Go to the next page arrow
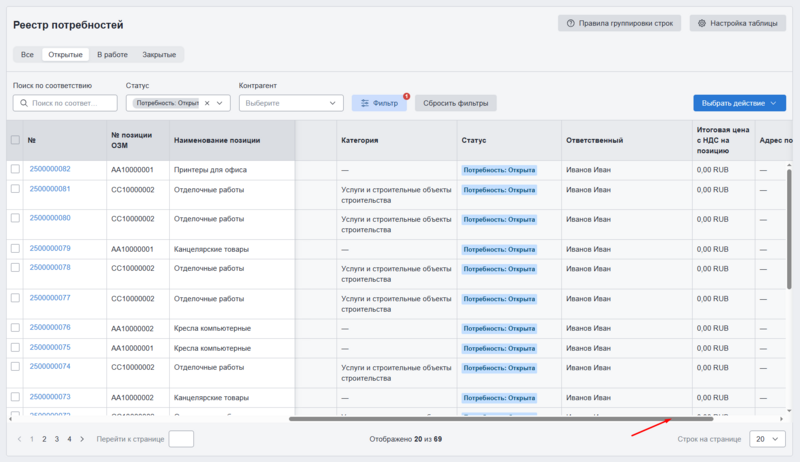The height and width of the screenshot is (462, 800). (81, 439)
